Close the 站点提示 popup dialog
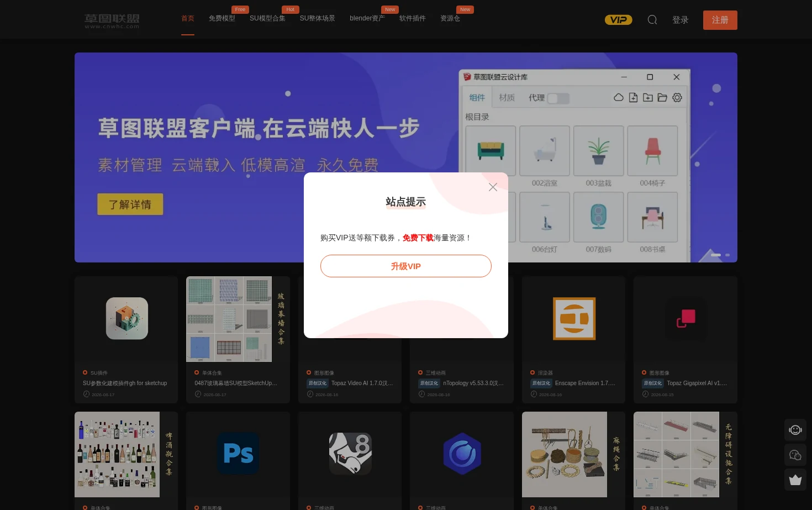This screenshot has width=812, height=510. point(493,187)
